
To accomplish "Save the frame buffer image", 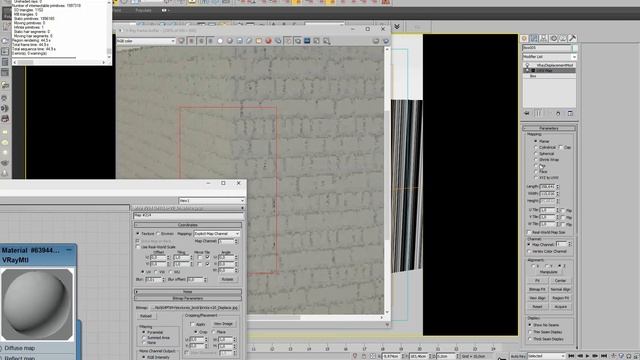I will (x=240, y=41).
